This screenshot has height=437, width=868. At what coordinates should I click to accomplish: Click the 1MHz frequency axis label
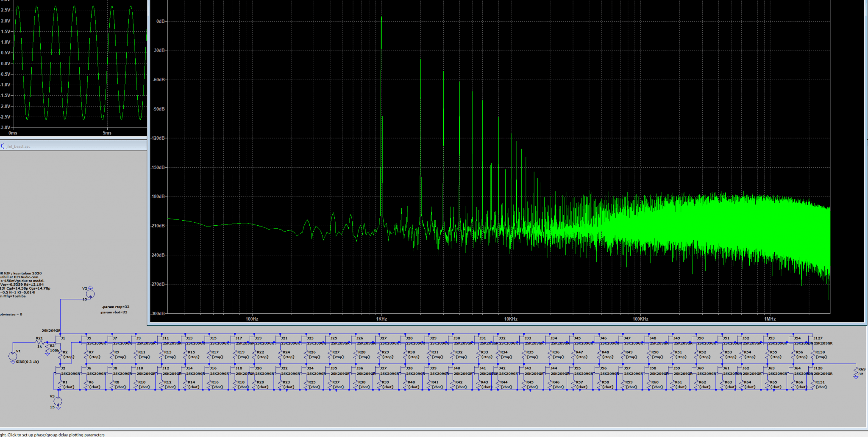[x=770, y=319]
